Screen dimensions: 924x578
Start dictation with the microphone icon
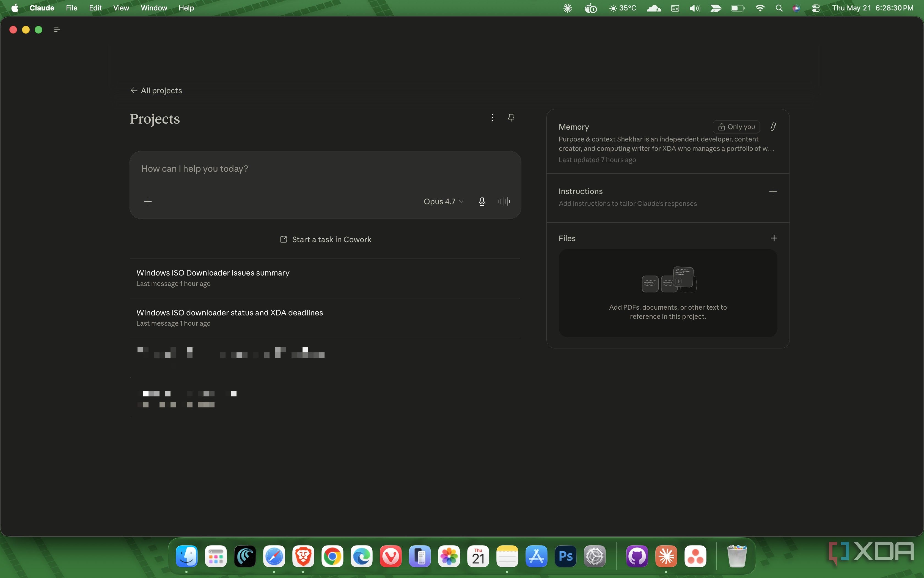[482, 201]
